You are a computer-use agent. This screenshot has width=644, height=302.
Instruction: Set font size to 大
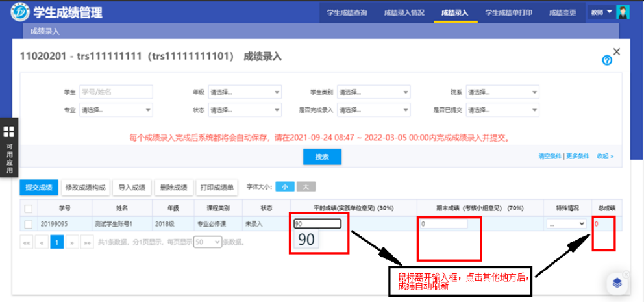click(x=306, y=187)
